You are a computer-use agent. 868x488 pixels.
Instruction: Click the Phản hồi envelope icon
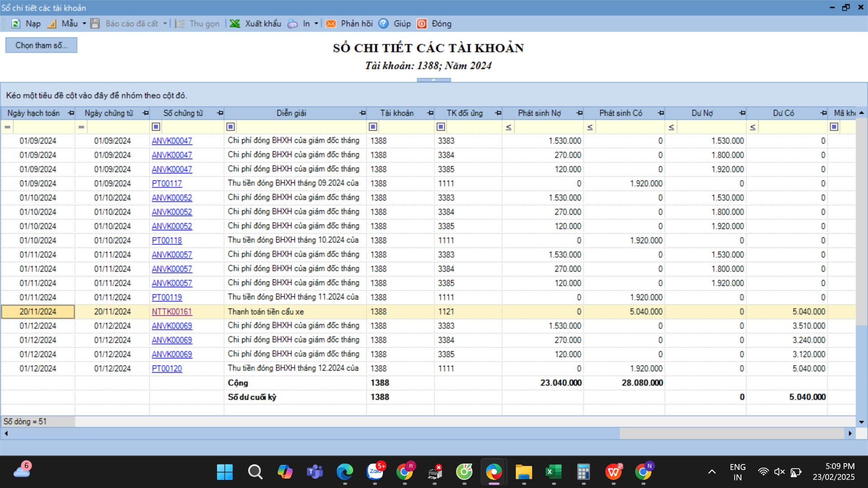coord(331,24)
